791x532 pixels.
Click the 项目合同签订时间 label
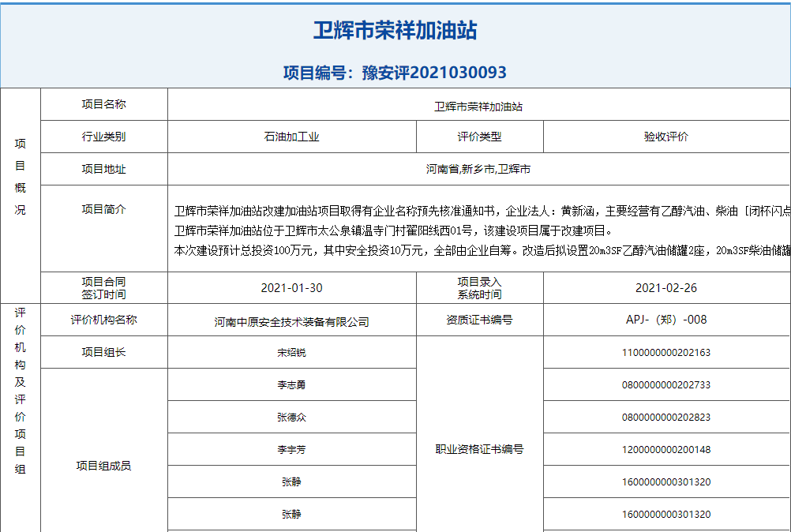click(x=104, y=288)
